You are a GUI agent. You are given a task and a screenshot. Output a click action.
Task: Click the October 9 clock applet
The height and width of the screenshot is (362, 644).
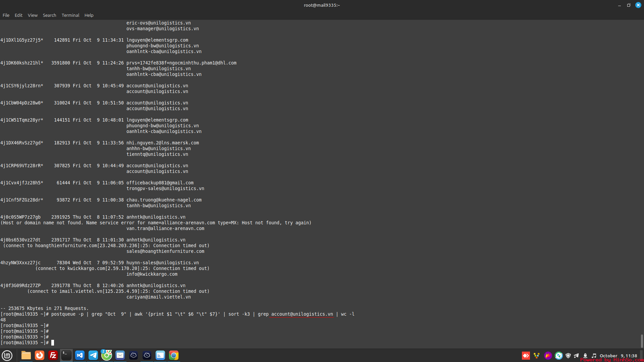tap(618, 356)
